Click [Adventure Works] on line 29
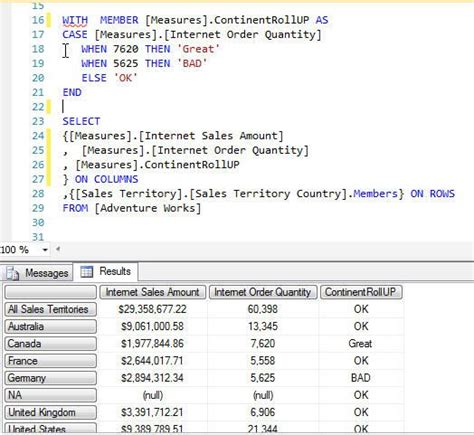Image resolution: width=474 pixels, height=435 pixels. 148,208
